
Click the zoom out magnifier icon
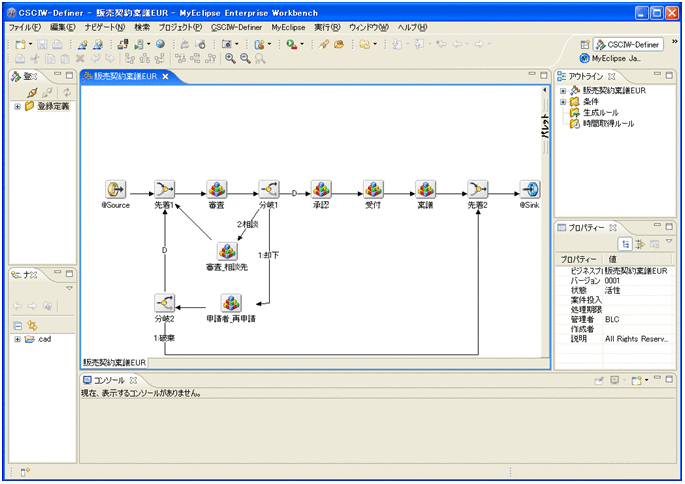pos(244,60)
